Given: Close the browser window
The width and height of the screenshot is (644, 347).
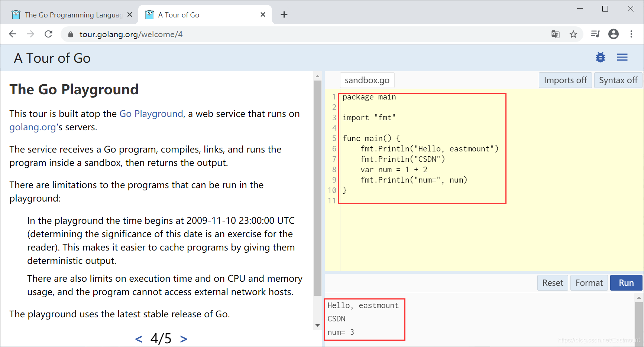Looking at the screenshot, I should tap(631, 9).
